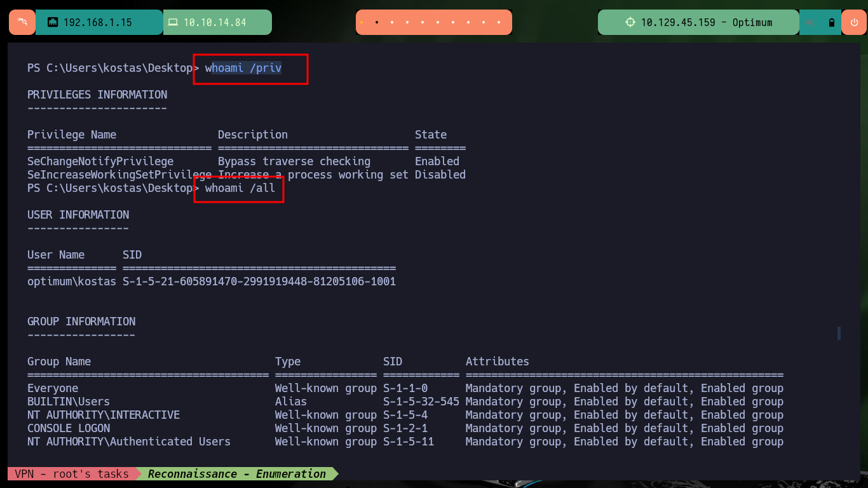The width and height of the screenshot is (868, 488).
Task: Click the target label 10.129.45.159 - Optimum
Action: tap(706, 22)
